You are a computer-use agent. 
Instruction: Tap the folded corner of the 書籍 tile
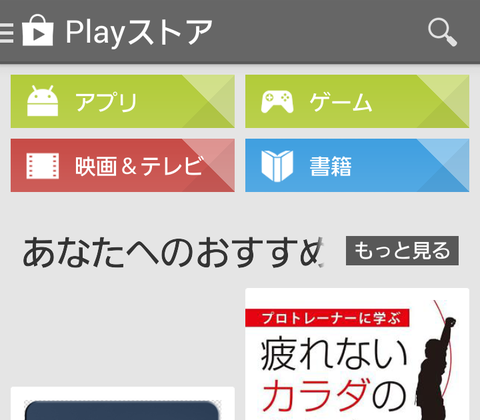[x=443, y=165]
